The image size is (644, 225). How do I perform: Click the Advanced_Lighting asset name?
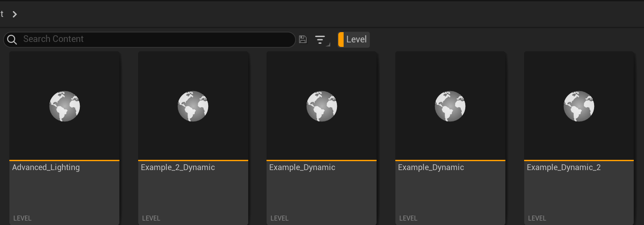tap(46, 167)
